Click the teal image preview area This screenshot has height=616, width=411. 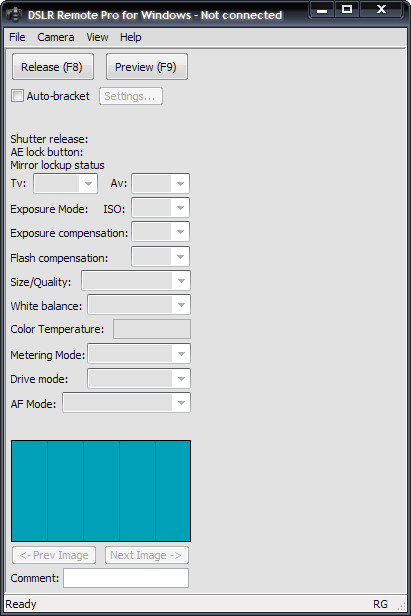(101, 491)
